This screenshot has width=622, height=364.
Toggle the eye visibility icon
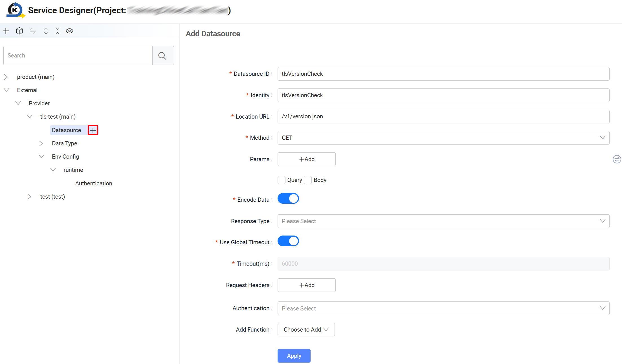70,31
